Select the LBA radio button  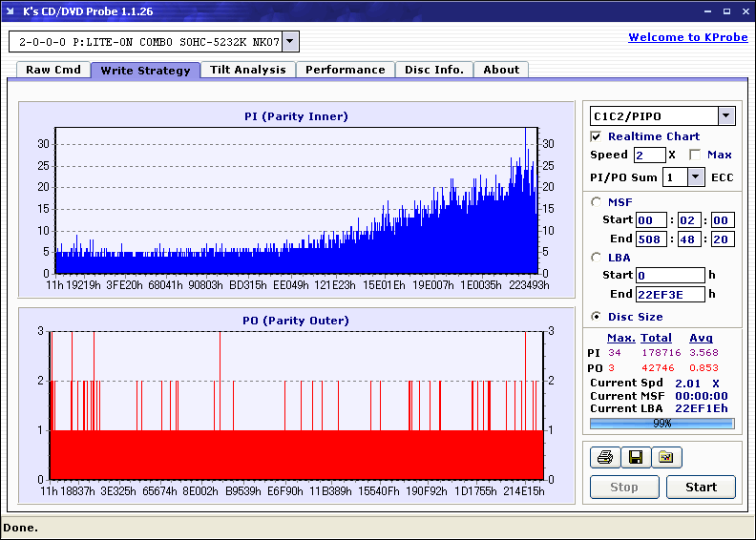point(597,257)
